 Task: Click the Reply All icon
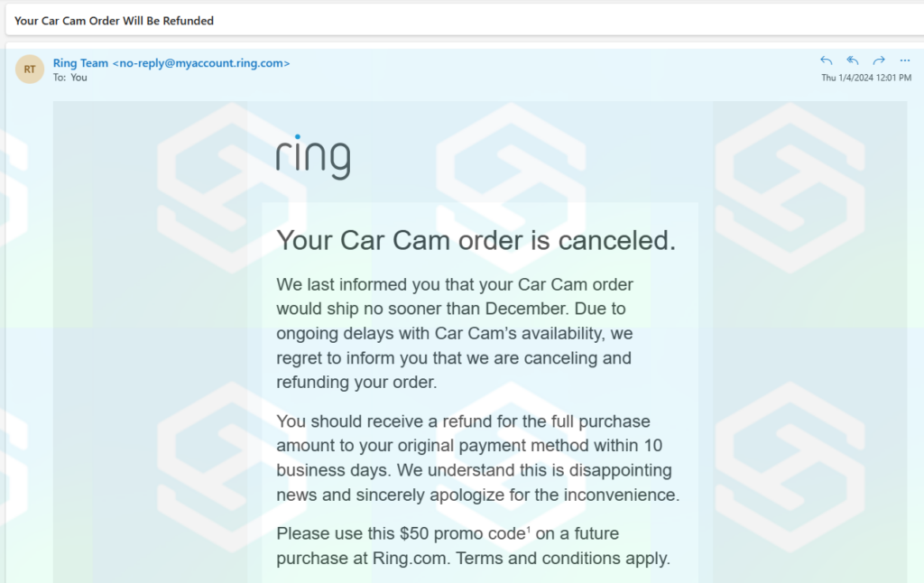point(852,60)
